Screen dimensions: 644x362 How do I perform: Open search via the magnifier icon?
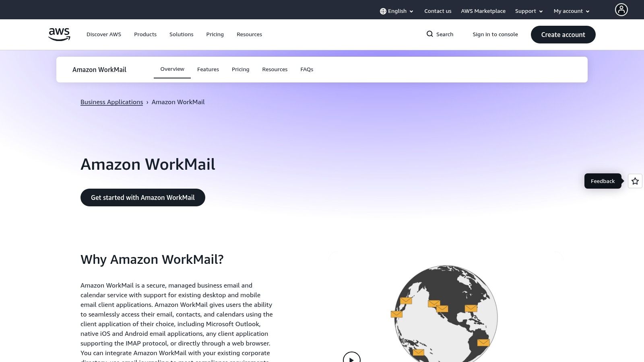(x=430, y=34)
